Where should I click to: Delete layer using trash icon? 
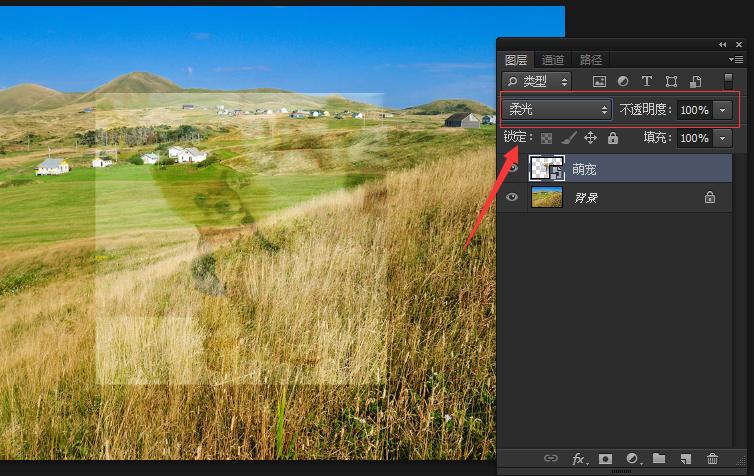click(x=712, y=459)
